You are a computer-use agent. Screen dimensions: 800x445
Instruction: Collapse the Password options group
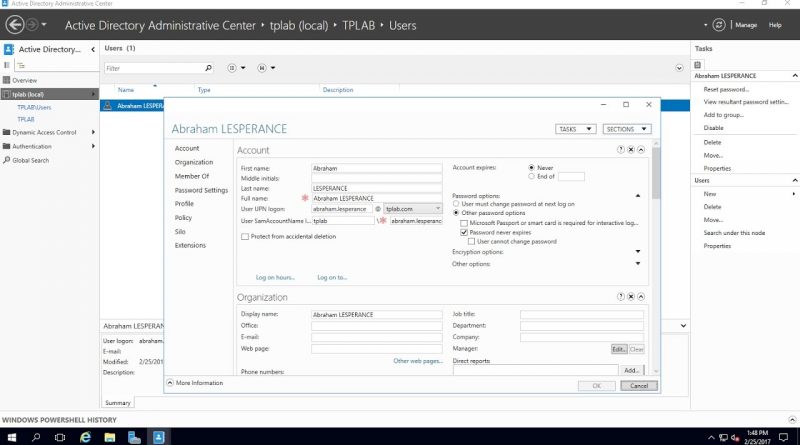coord(638,196)
